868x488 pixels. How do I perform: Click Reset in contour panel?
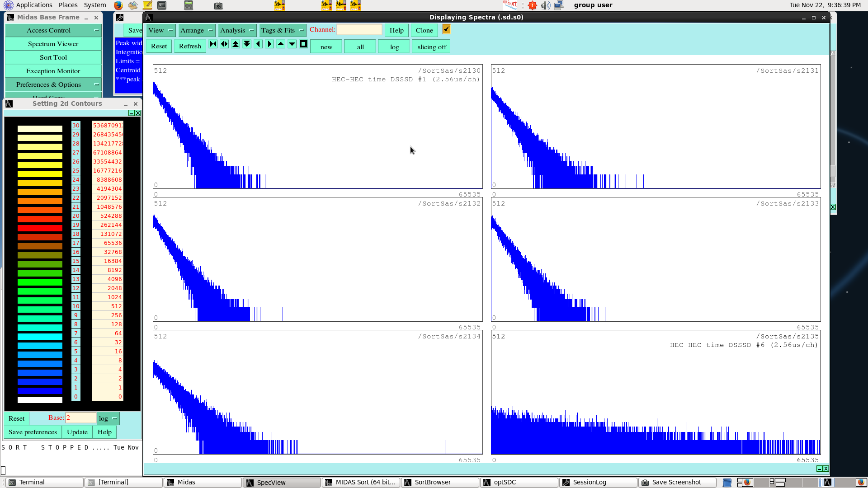[17, 418]
